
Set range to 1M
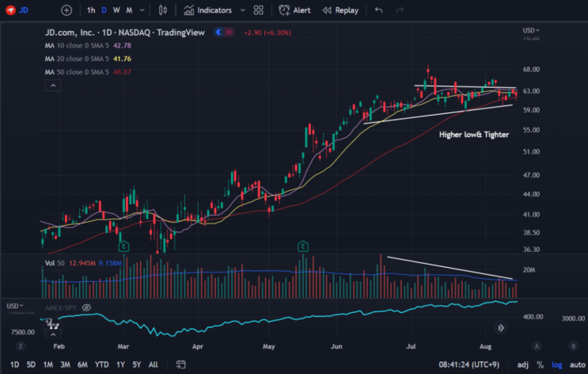[48, 364]
